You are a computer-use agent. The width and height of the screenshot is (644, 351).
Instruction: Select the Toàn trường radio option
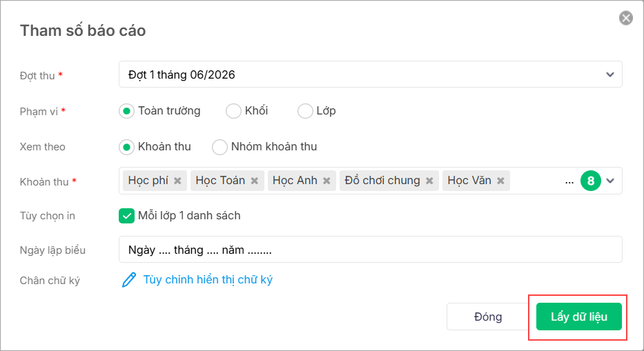coord(126,110)
